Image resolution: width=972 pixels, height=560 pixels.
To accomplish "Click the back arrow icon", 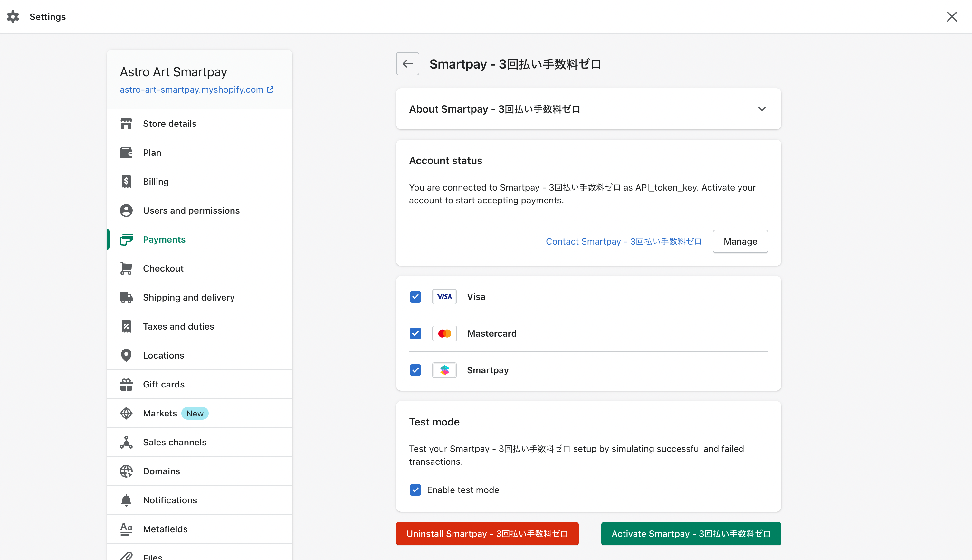I will point(407,64).
